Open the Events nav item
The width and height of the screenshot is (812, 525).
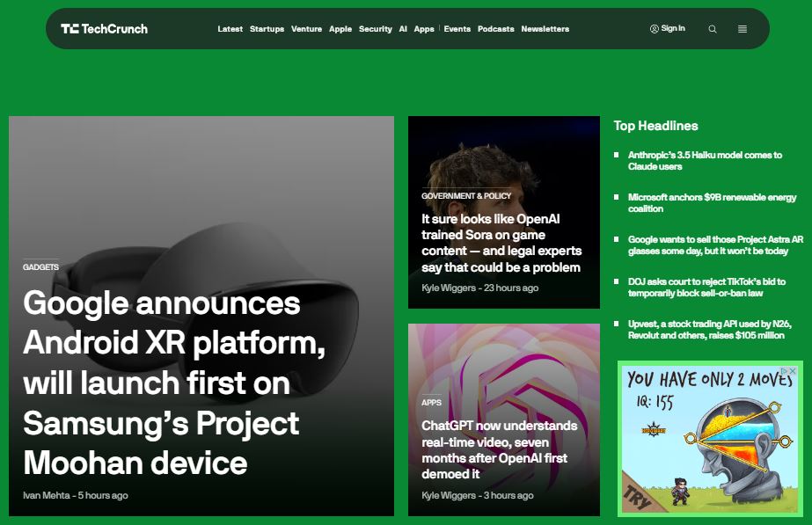coord(457,29)
